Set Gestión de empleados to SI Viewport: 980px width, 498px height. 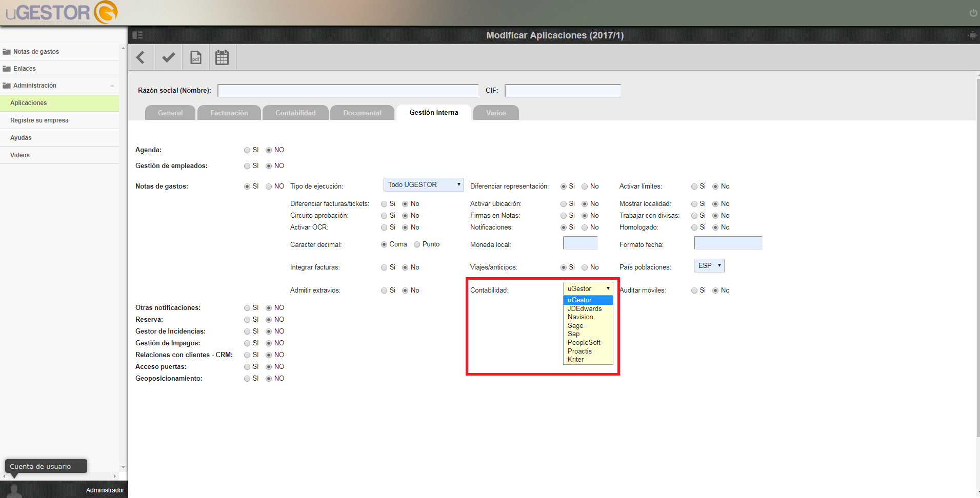[247, 166]
